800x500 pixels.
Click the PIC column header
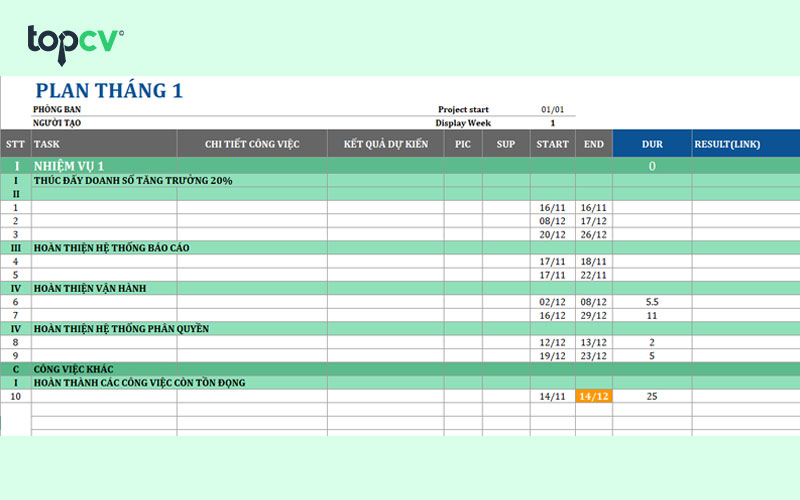click(x=463, y=144)
